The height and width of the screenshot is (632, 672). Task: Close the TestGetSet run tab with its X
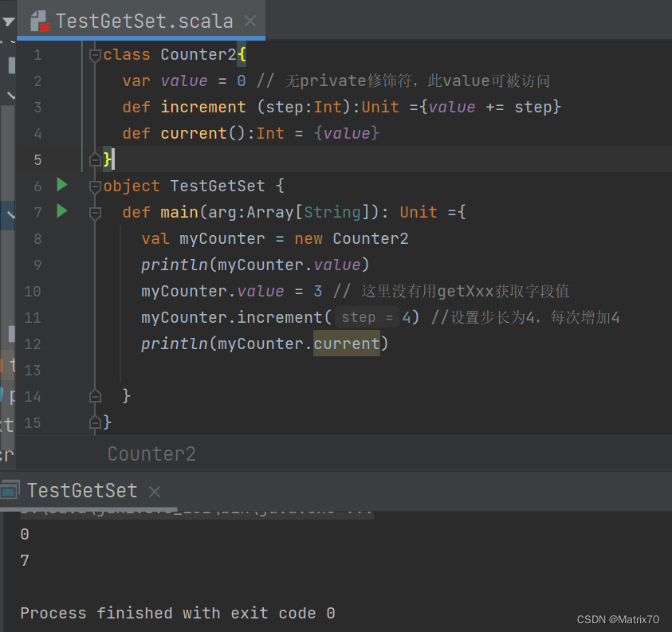tap(154, 492)
